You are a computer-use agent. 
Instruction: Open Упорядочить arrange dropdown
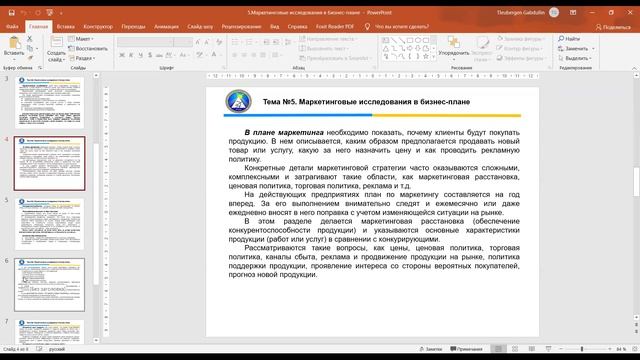[x=453, y=48]
